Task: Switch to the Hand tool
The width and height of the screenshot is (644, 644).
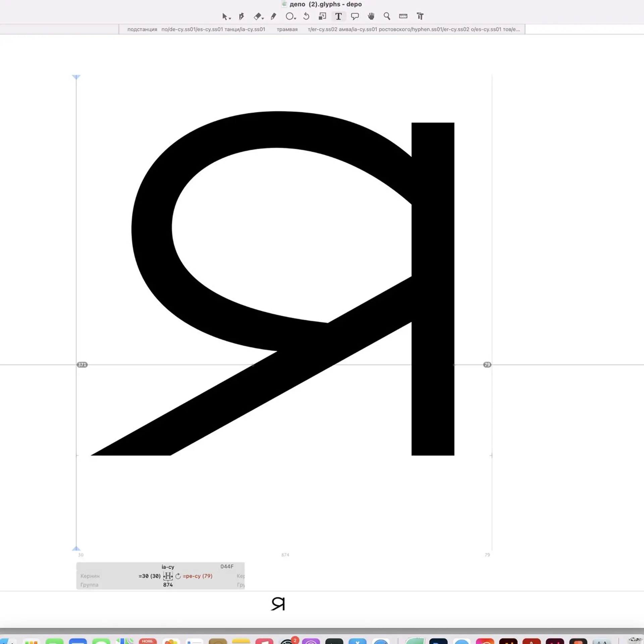Action: tap(371, 16)
